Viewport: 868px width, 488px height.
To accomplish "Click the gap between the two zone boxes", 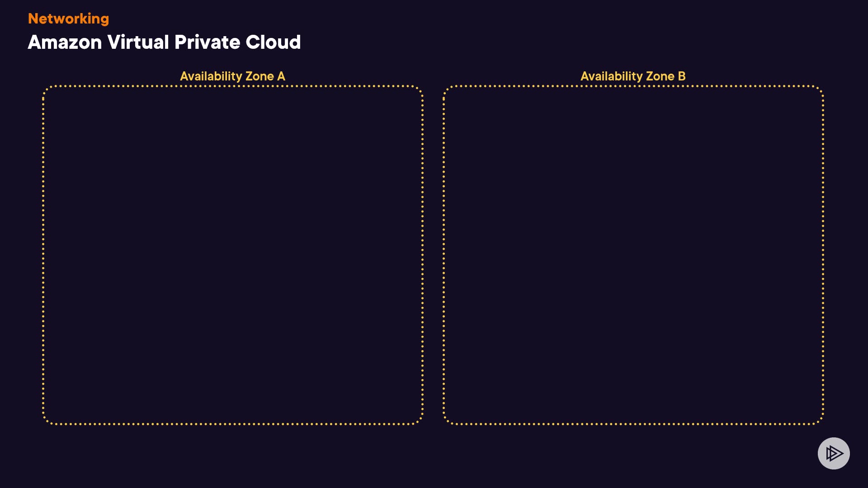I will pos(433,255).
